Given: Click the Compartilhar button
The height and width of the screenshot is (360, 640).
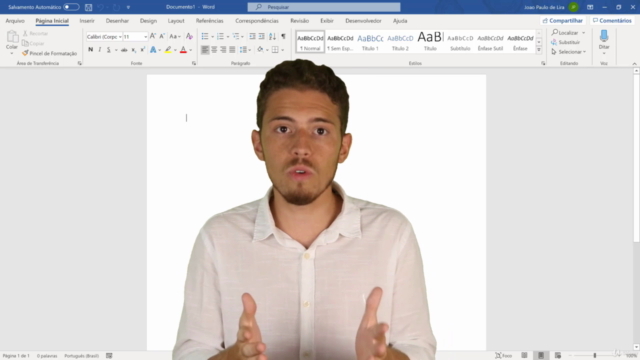Looking at the screenshot, I should click(562, 20).
